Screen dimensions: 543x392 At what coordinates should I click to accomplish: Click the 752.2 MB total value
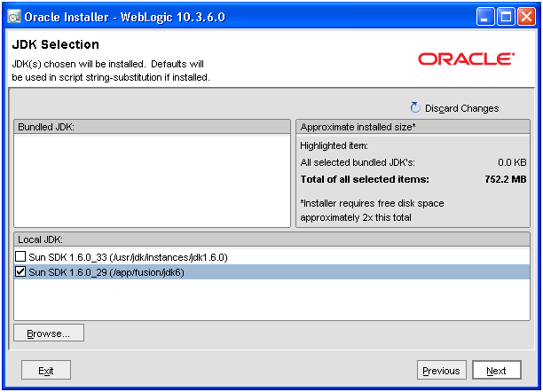506,179
